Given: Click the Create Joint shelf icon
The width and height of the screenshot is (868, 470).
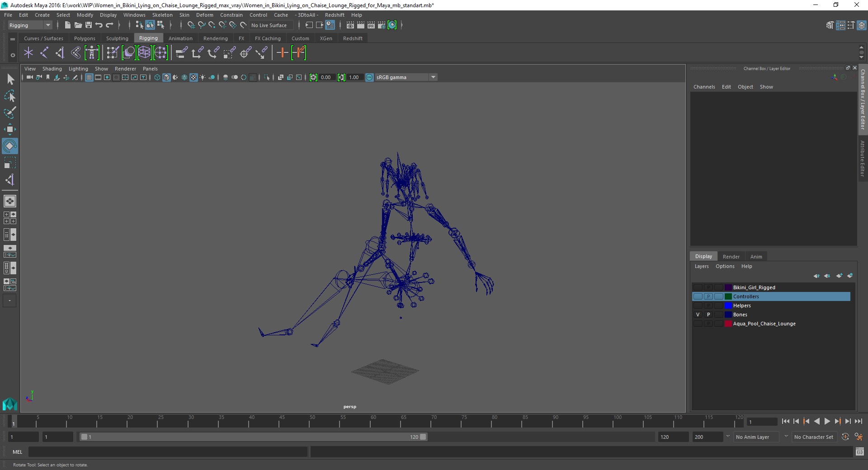Looking at the screenshot, I should 44,53.
